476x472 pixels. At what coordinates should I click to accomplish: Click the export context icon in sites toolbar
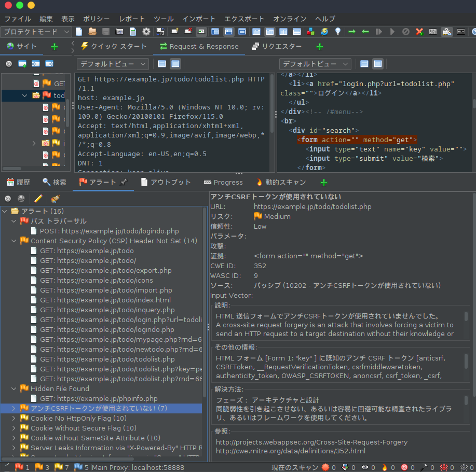pos(49,64)
